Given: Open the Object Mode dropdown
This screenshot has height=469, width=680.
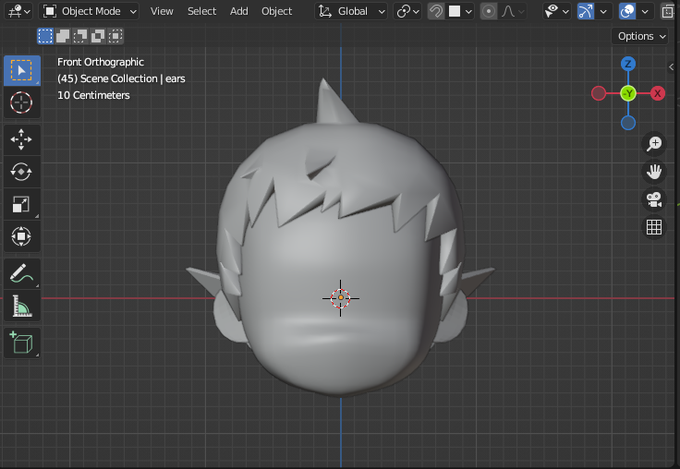Looking at the screenshot, I should tap(89, 11).
